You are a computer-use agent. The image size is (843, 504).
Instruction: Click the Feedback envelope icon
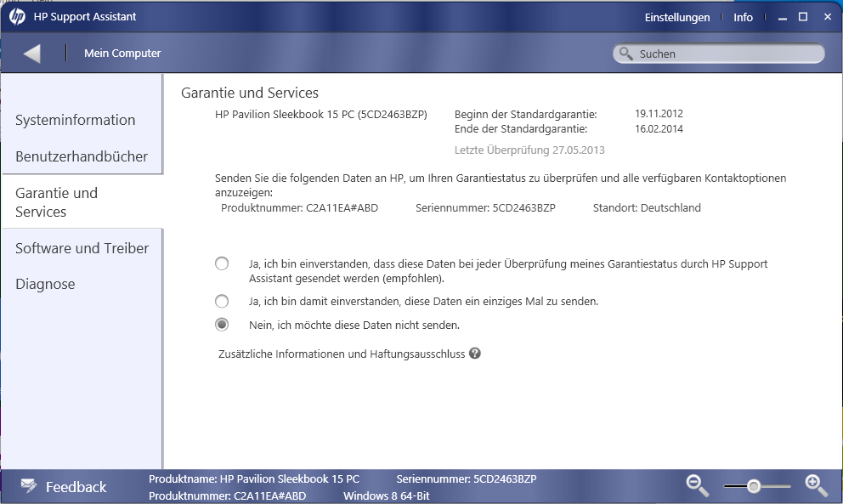point(29,485)
